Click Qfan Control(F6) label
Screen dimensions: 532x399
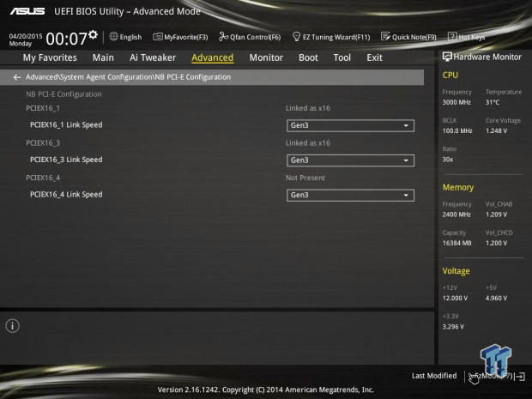pos(256,37)
